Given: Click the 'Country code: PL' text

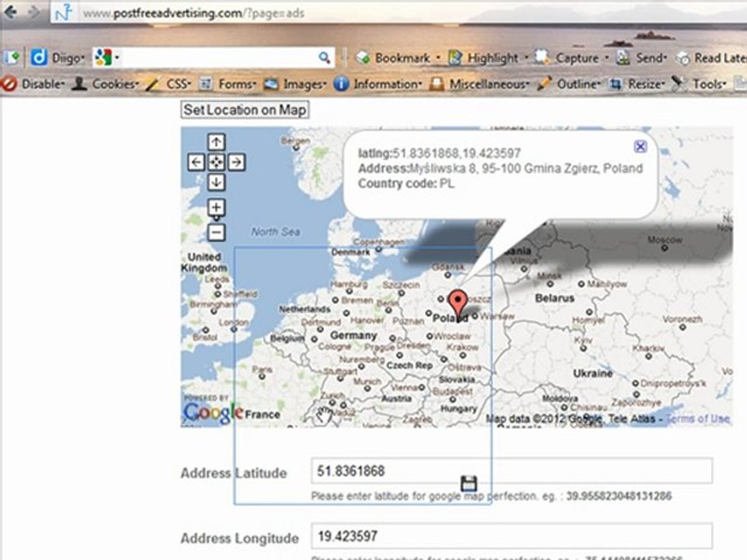Looking at the screenshot, I should [406, 184].
